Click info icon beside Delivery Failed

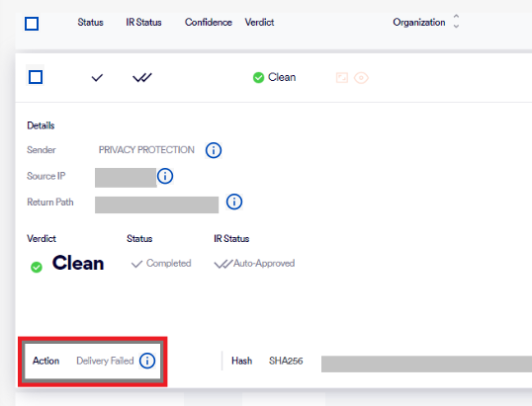[x=147, y=361]
